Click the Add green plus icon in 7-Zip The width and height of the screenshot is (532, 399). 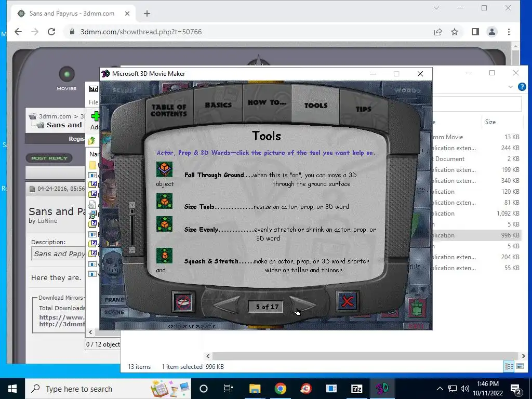point(96,117)
